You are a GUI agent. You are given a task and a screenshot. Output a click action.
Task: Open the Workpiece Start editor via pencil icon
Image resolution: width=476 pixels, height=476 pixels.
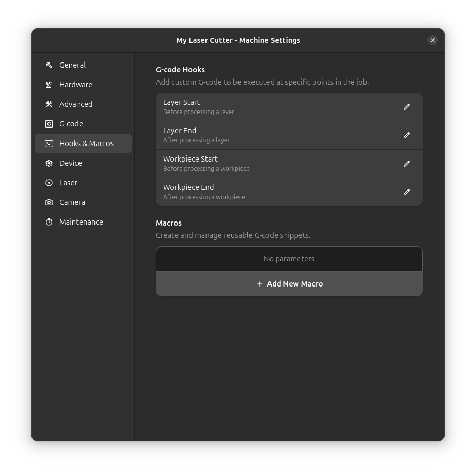[407, 164]
